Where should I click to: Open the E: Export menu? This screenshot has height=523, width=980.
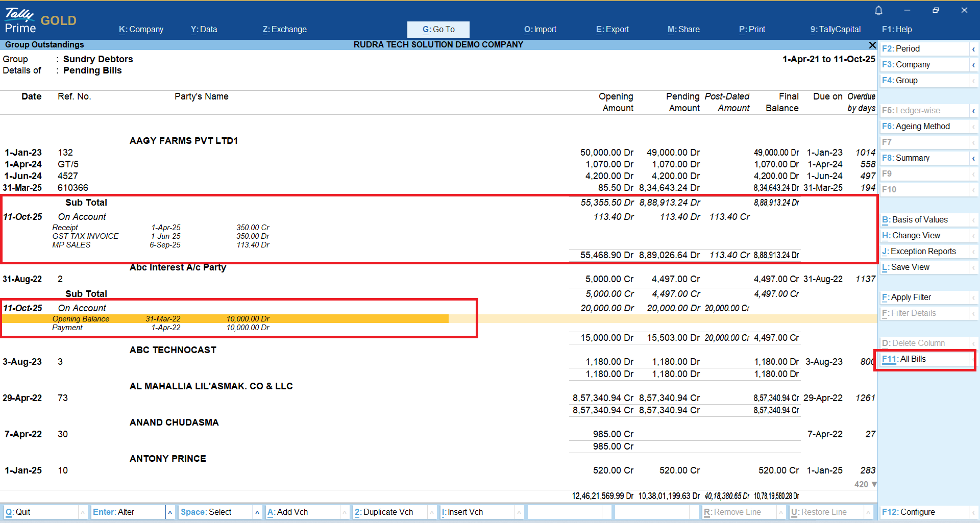612,30
